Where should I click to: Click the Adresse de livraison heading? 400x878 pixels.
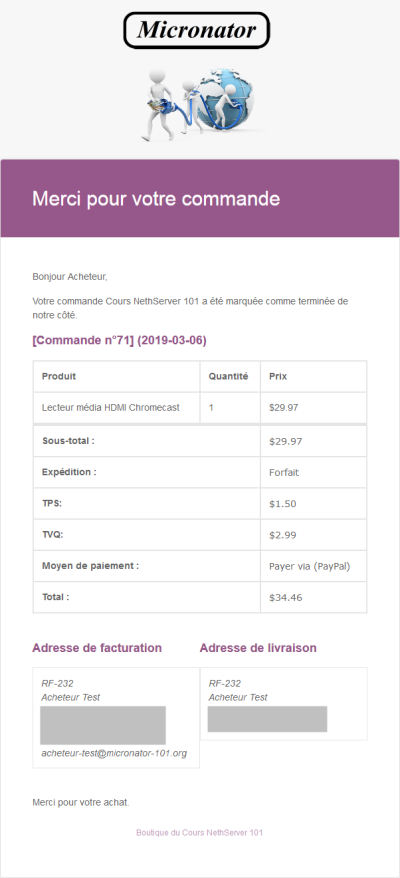(x=258, y=648)
